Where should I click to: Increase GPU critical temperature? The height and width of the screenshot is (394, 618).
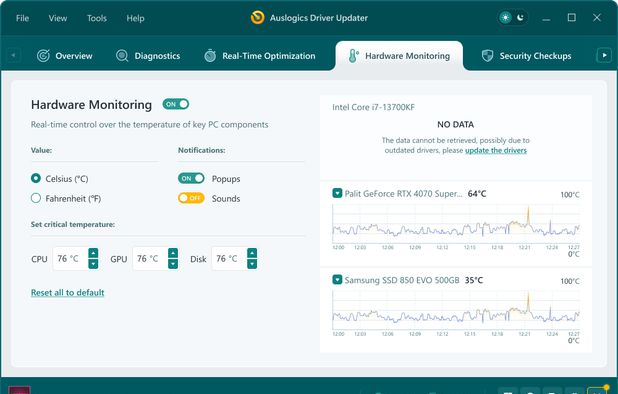pos(173,253)
